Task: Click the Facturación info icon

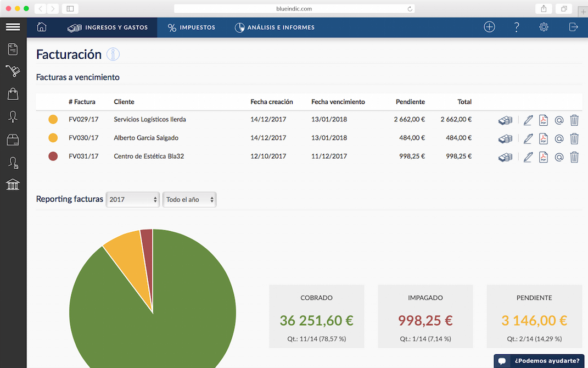Action: (x=113, y=54)
